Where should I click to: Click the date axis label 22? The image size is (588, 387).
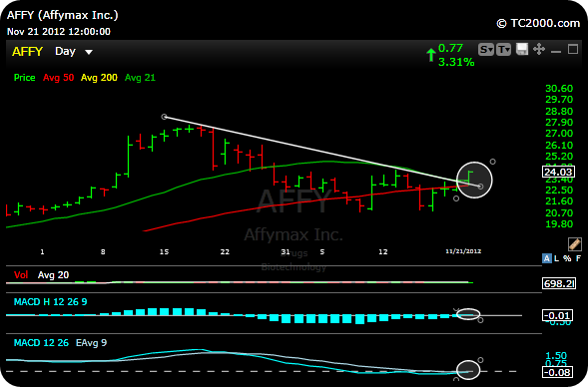pyautogui.click(x=225, y=251)
